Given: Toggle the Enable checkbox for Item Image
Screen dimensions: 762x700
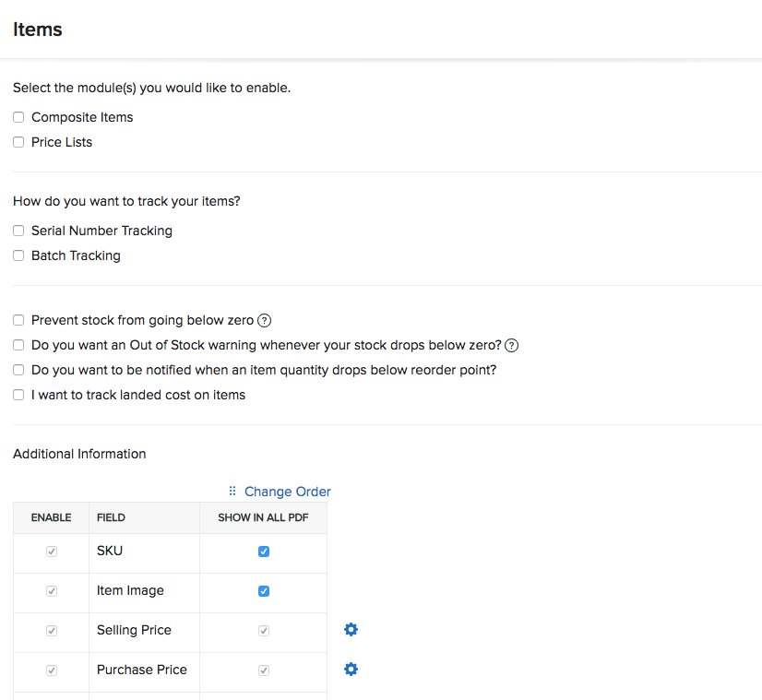Looking at the screenshot, I should coord(51,590).
